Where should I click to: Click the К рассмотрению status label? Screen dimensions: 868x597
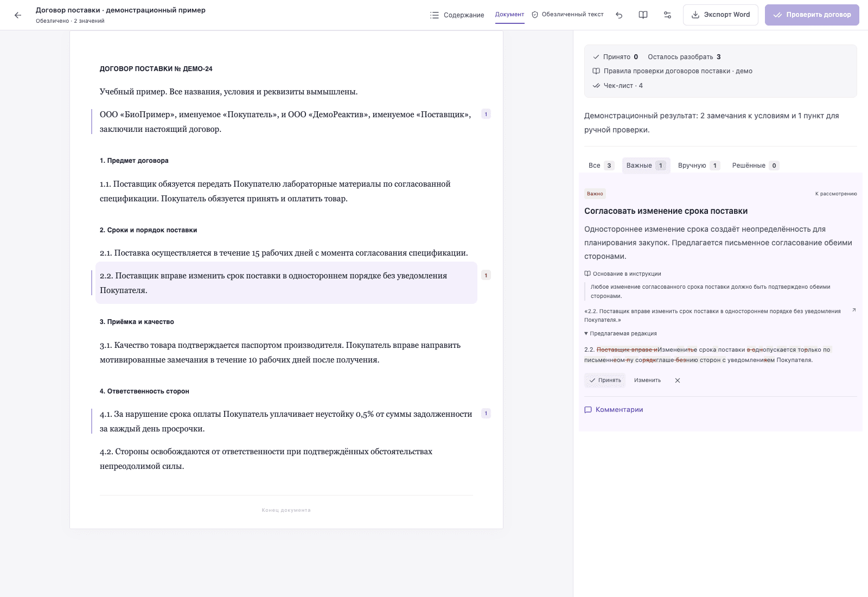tap(836, 194)
